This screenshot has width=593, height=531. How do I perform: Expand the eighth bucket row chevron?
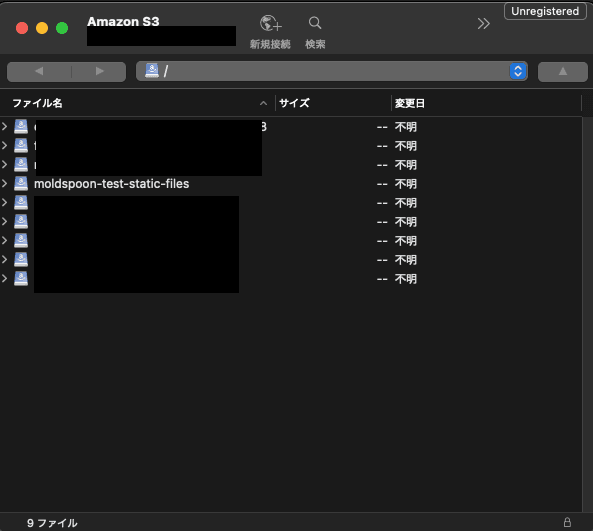point(5,259)
